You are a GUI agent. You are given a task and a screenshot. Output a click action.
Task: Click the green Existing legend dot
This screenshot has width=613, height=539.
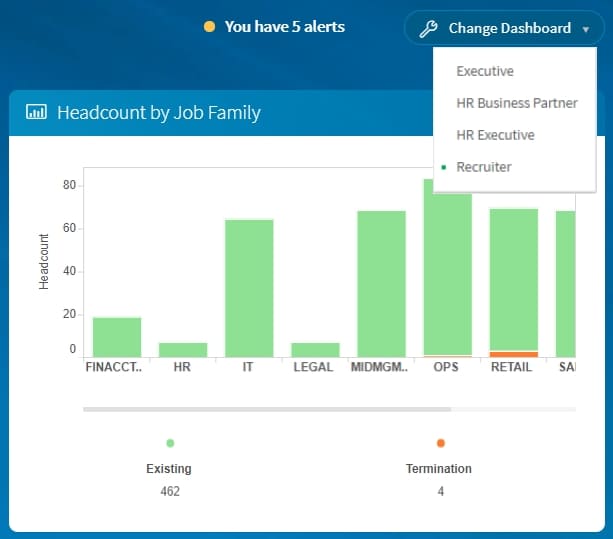pyautogui.click(x=170, y=443)
